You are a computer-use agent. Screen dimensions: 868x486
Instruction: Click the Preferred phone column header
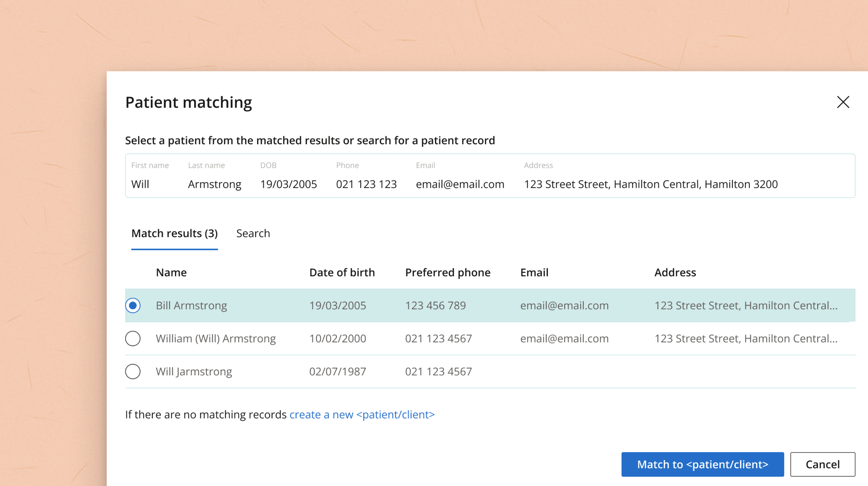point(448,272)
